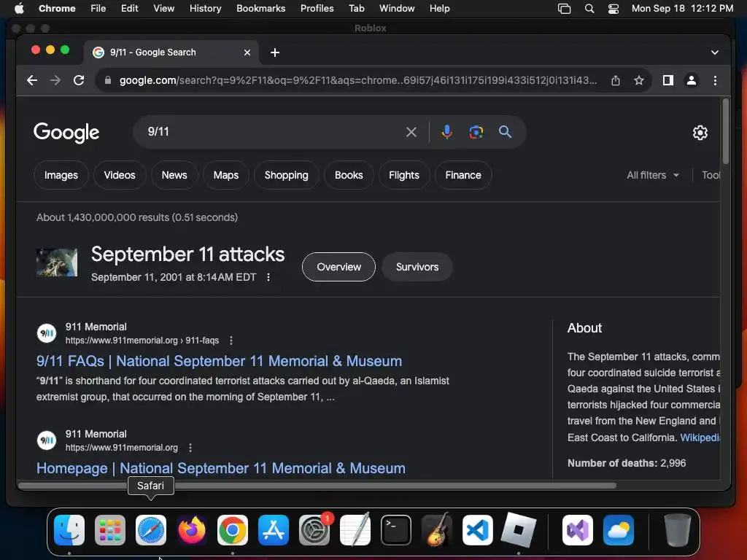Open App Store from the Dock
Image resolution: width=747 pixels, height=560 pixels.
tap(274, 529)
